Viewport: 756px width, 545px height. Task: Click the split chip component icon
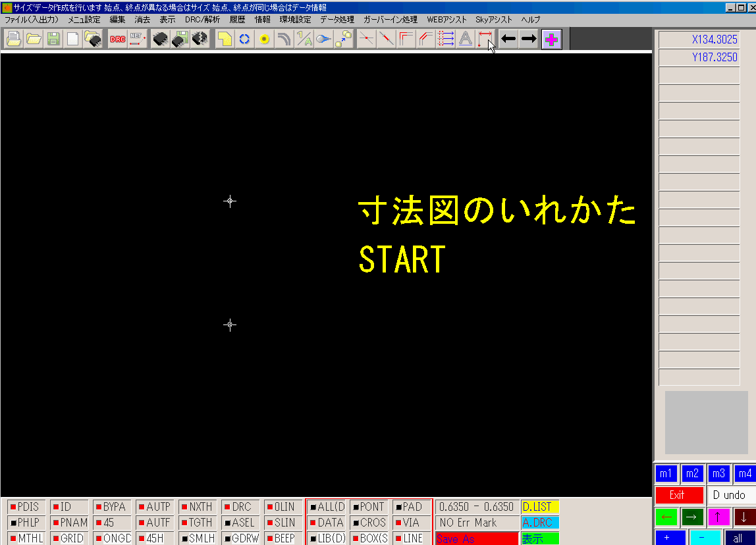[200, 39]
